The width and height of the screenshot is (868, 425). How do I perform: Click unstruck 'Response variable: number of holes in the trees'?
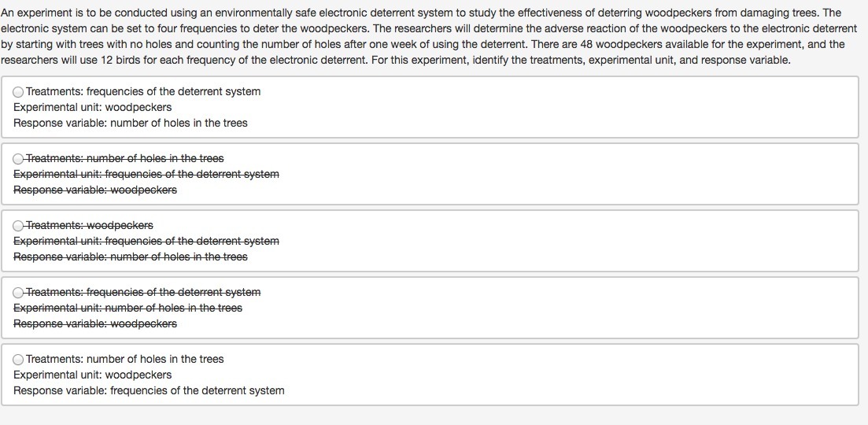(x=130, y=123)
